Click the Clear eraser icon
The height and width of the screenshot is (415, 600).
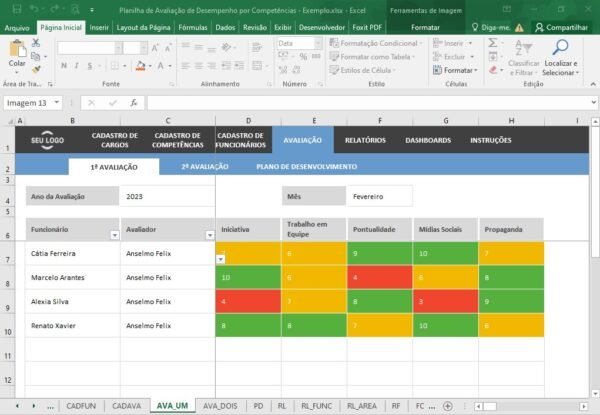493,70
